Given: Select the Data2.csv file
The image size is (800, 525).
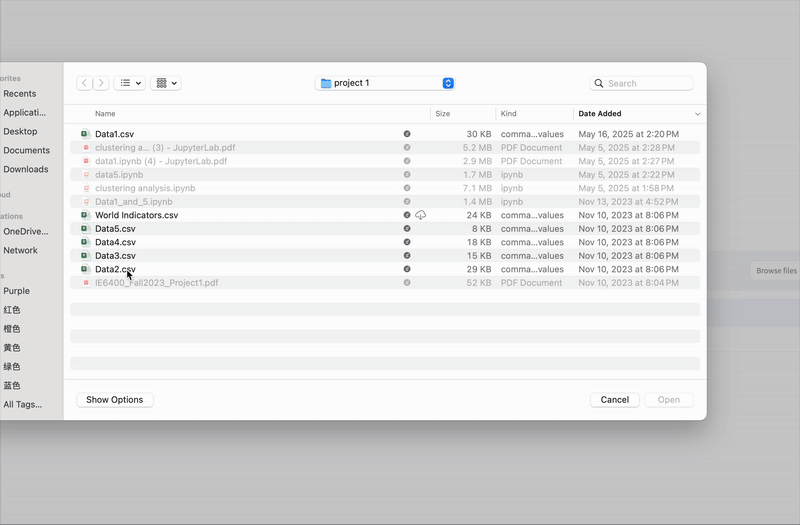Looking at the screenshot, I should 385,269.
